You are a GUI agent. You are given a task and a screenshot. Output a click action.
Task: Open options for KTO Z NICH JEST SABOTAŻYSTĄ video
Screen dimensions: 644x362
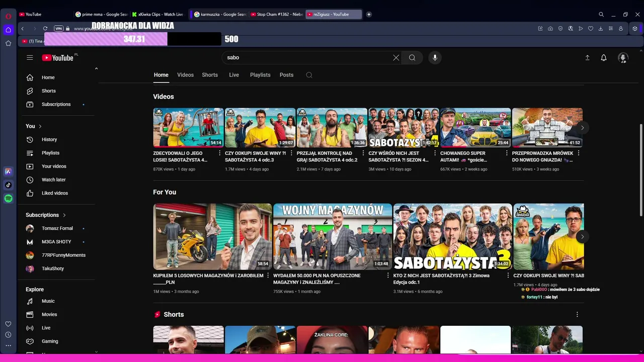coord(508,276)
